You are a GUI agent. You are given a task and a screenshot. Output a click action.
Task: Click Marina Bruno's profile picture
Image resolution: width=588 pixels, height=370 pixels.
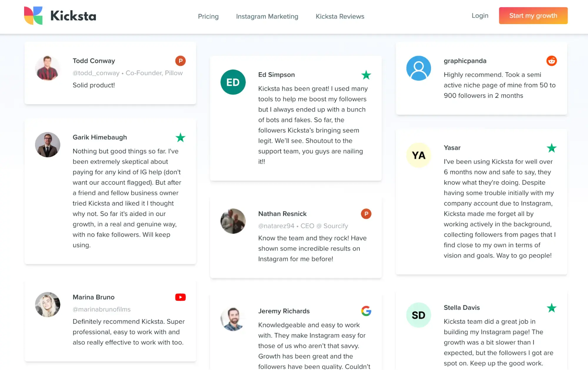48,304
